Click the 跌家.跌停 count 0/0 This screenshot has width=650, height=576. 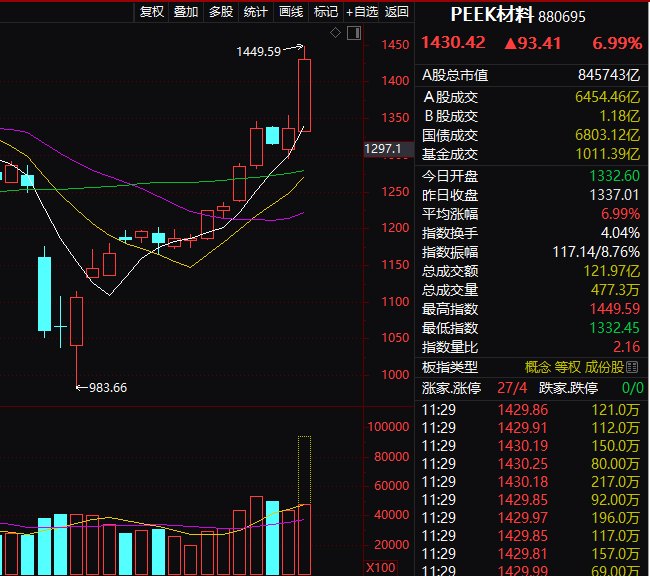click(x=633, y=388)
